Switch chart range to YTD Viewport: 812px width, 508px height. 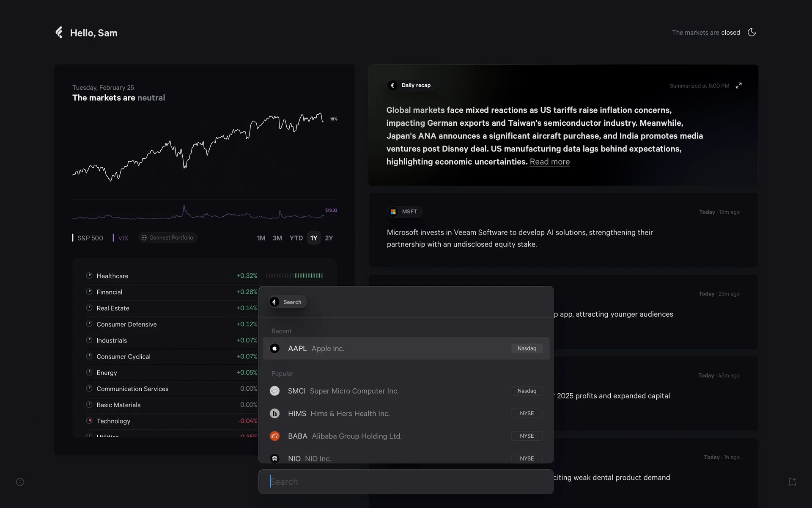click(x=296, y=238)
